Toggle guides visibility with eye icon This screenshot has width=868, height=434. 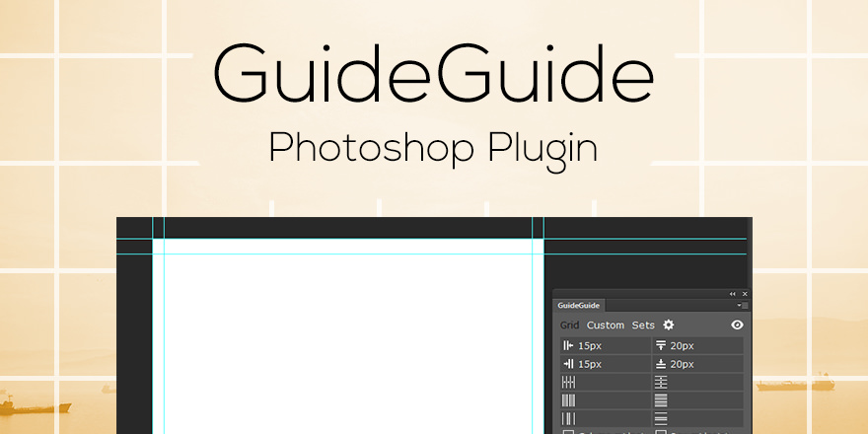737,325
